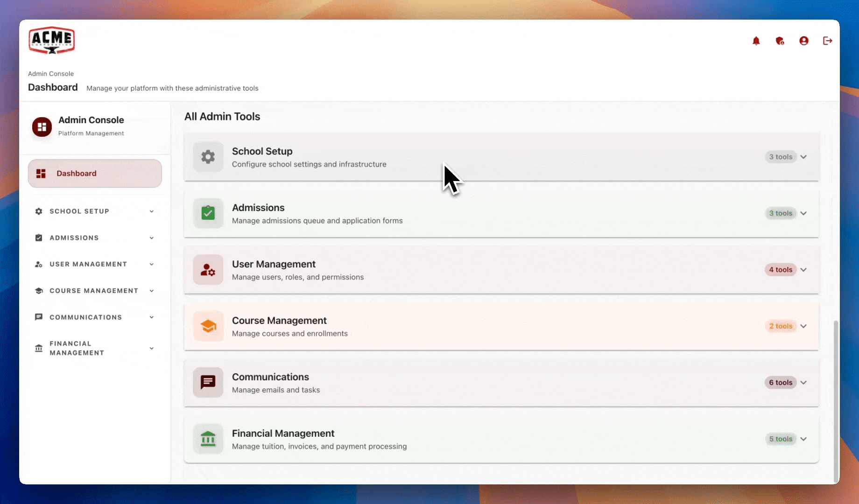Screen dimensions: 859x504
Task: Click the User Management icon in sidebar
Action: click(39, 264)
